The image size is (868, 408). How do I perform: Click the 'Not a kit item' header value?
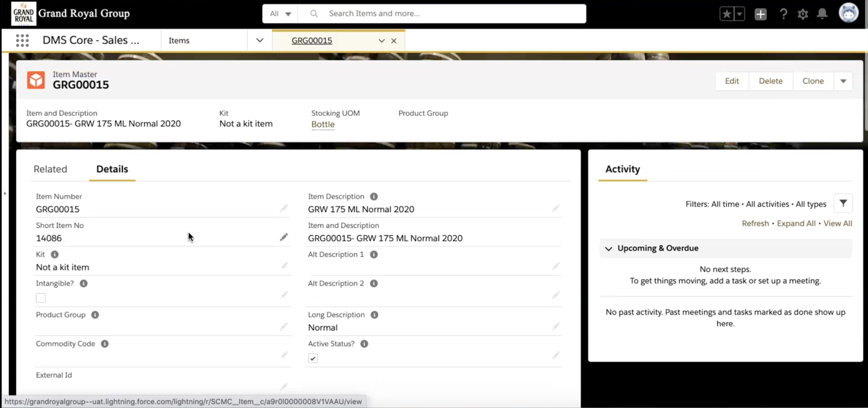pos(246,123)
